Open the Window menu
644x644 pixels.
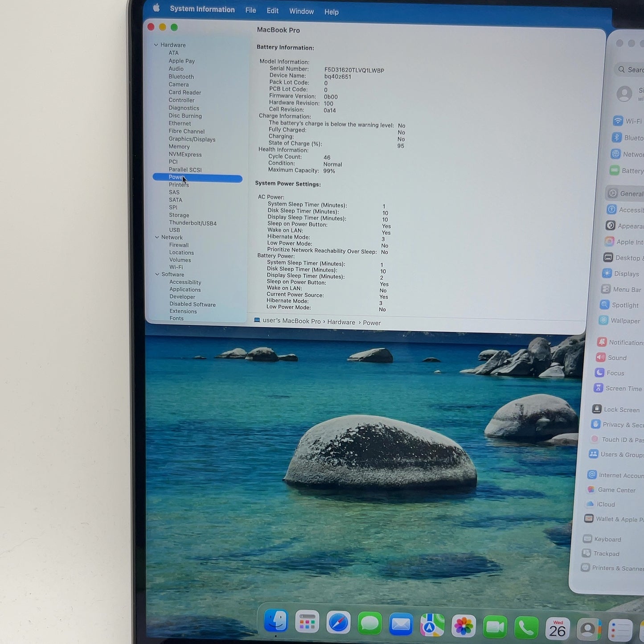coord(302,12)
